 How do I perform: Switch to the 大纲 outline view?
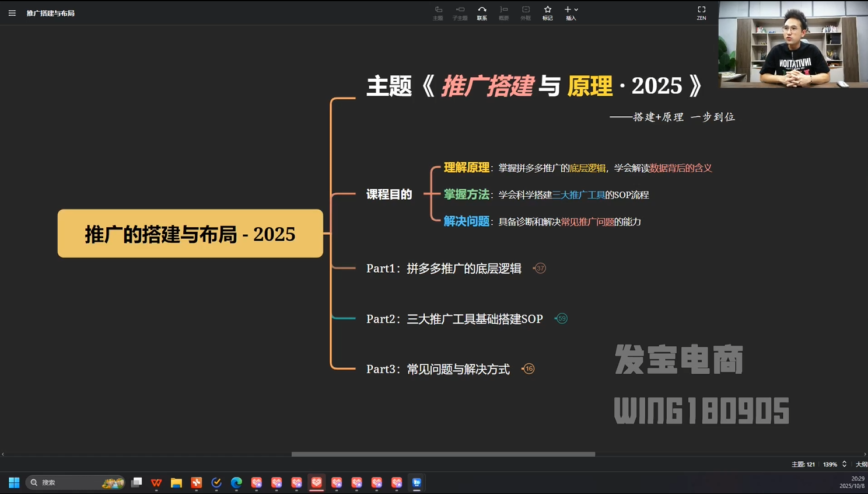pyautogui.click(x=862, y=464)
